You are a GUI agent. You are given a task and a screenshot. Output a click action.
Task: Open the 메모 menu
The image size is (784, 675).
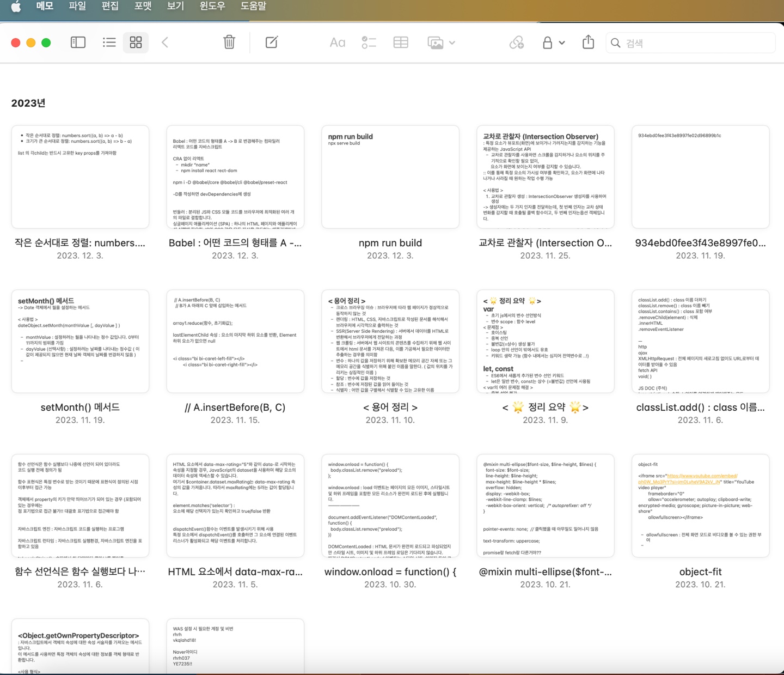coord(45,6)
